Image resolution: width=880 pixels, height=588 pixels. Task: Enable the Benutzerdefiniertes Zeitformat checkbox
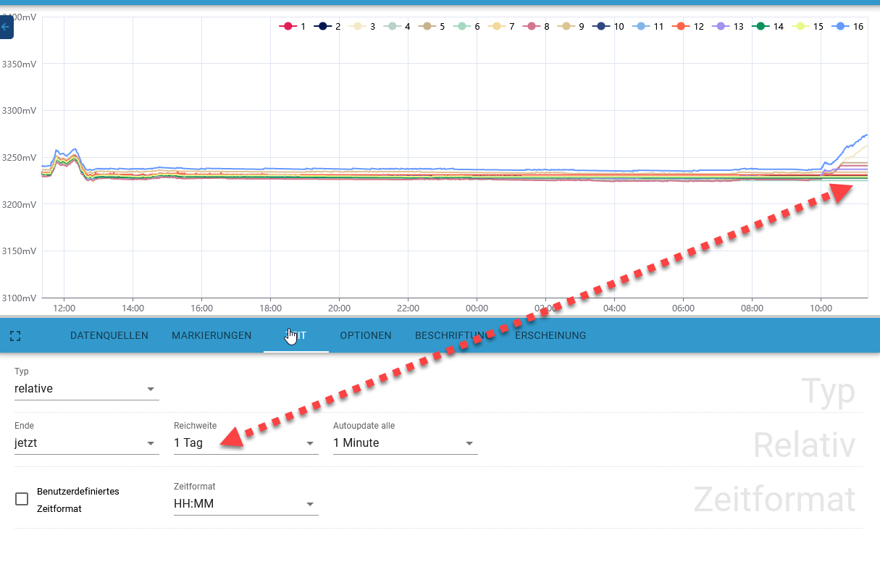(x=22, y=499)
